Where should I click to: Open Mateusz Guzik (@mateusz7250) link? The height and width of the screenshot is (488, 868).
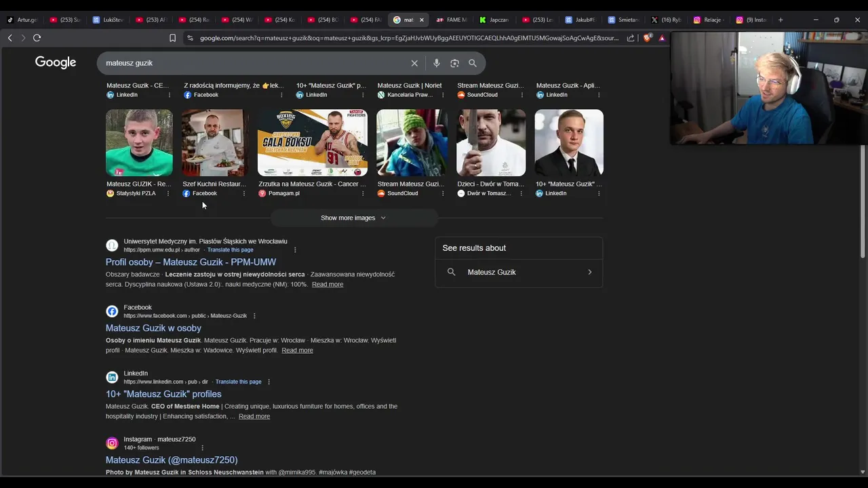pos(172,460)
